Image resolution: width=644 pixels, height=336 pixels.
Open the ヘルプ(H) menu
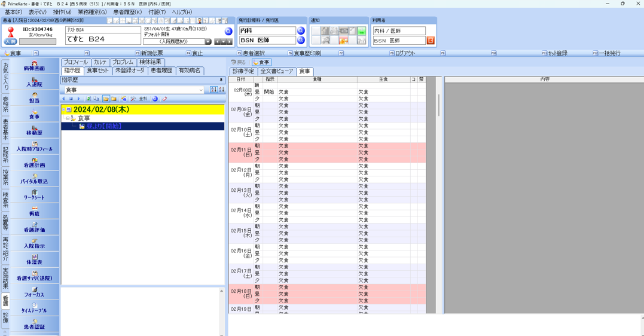[x=182, y=12]
